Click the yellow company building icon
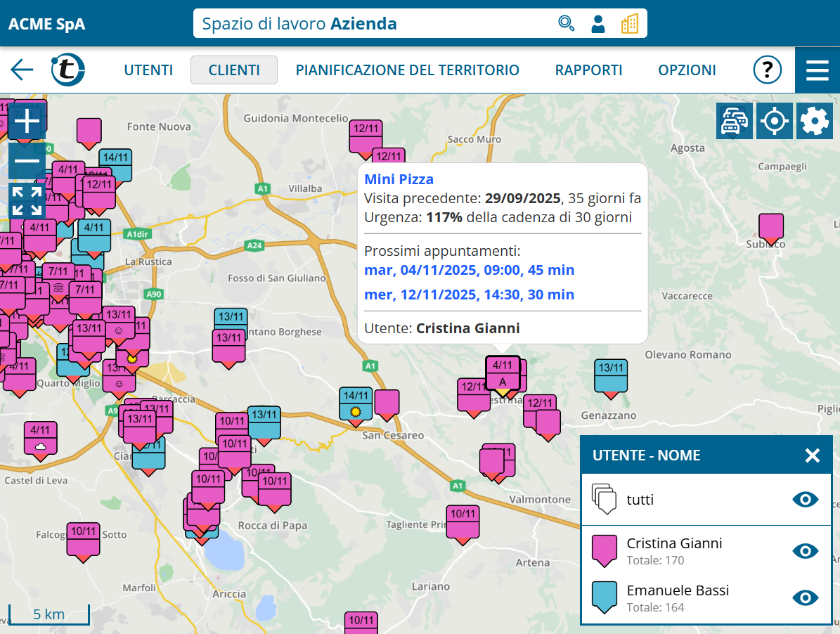840x634 pixels. 629,24
